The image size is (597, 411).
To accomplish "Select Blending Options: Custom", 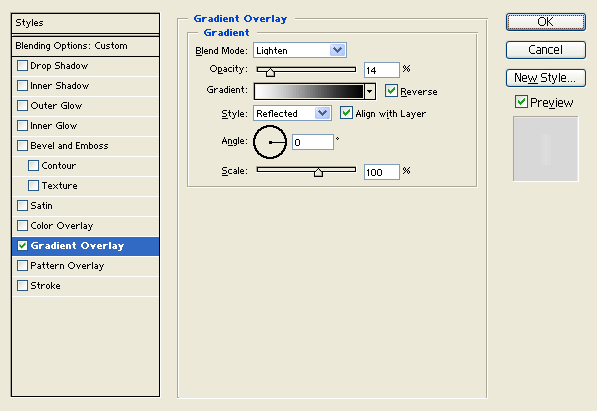I will point(85,46).
